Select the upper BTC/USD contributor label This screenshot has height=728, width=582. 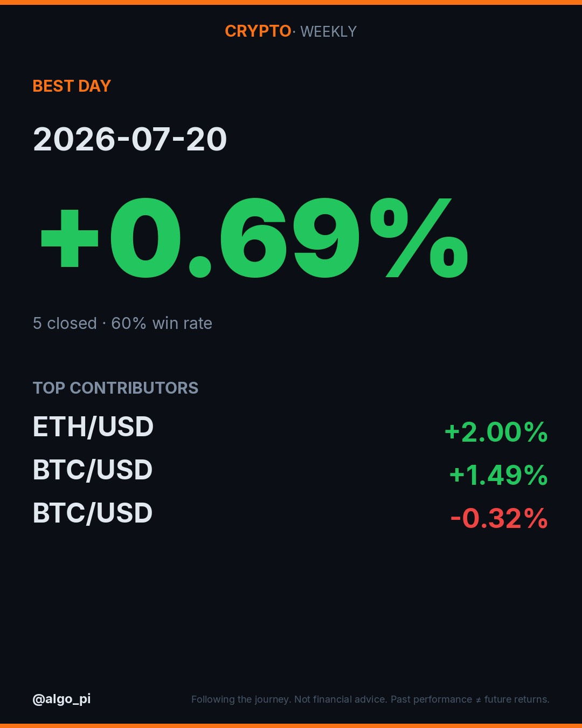point(93,470)
